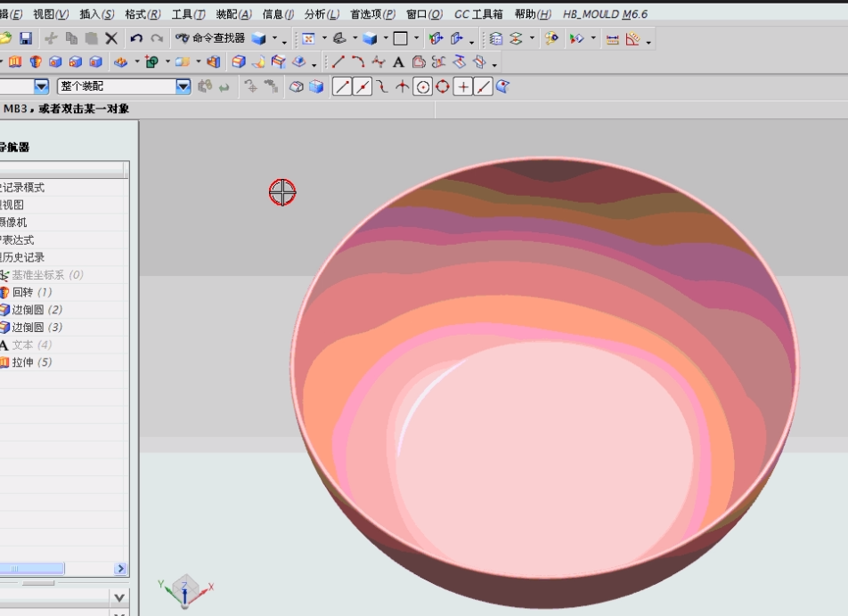This screenshot has height=616, width=848.
Task: Select the Studio Spline tool
Action: 378,62
